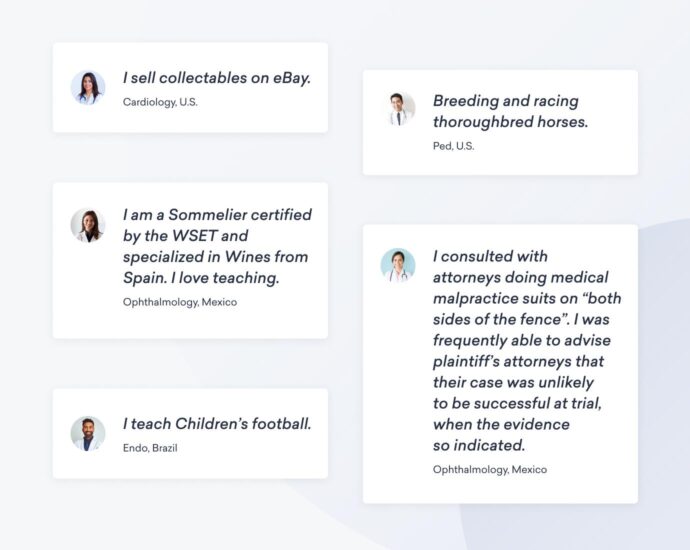Screen dimensions: 690x550
Task: Click the "Breeding and racing" quote line
Action: point(505,101)
